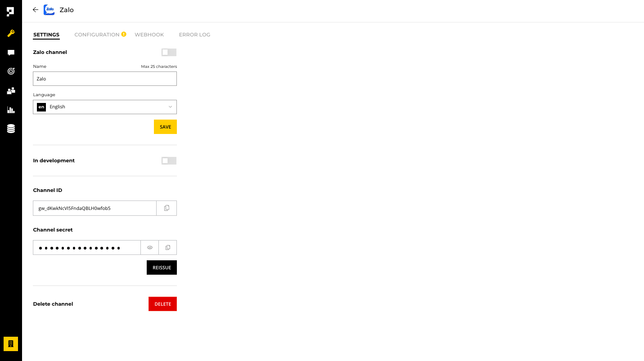Click the Reissue button
The width and height of the screenshot is (644, 361).
point(162,267)
